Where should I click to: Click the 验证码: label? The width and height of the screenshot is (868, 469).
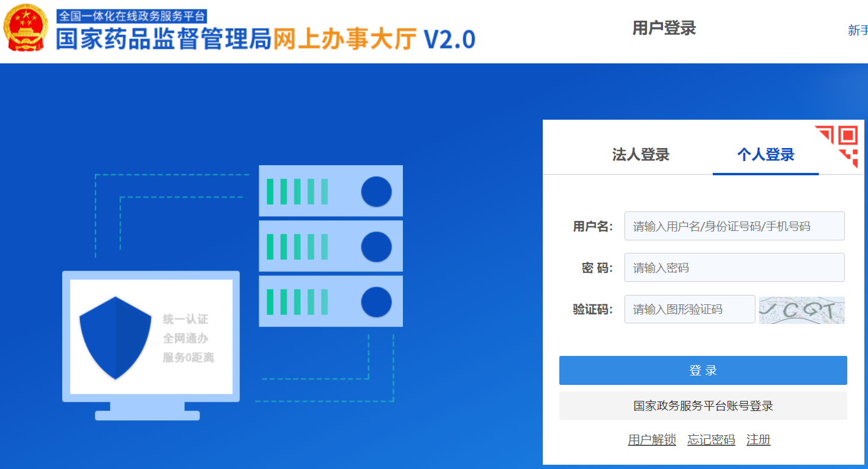(x=592, y=309)
